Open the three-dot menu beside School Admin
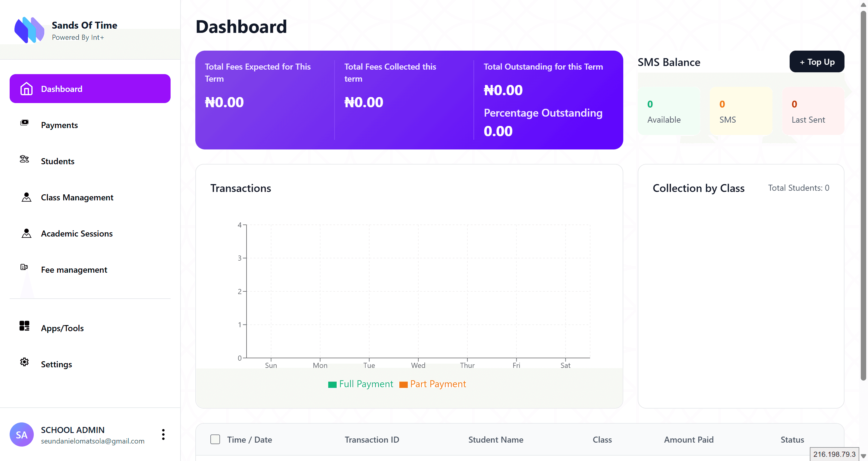 (x=163, y=434)
